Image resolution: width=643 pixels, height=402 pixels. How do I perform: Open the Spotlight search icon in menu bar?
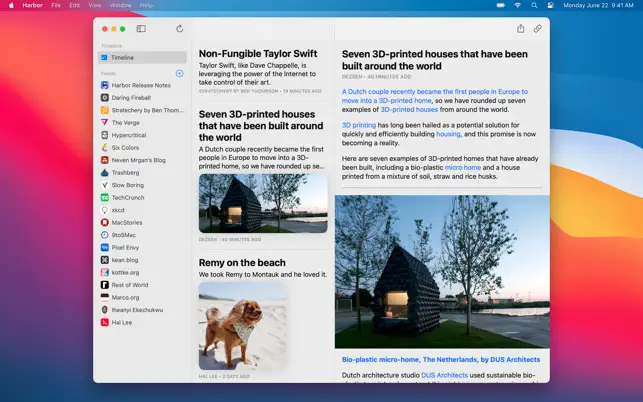click(534, 5)
